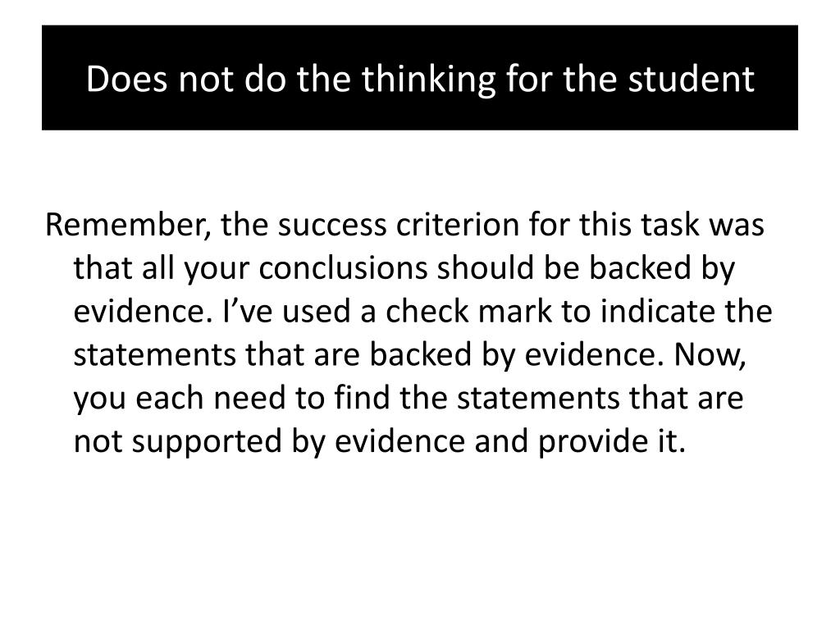Select the phrase 'success criterion'

(398, 225)
